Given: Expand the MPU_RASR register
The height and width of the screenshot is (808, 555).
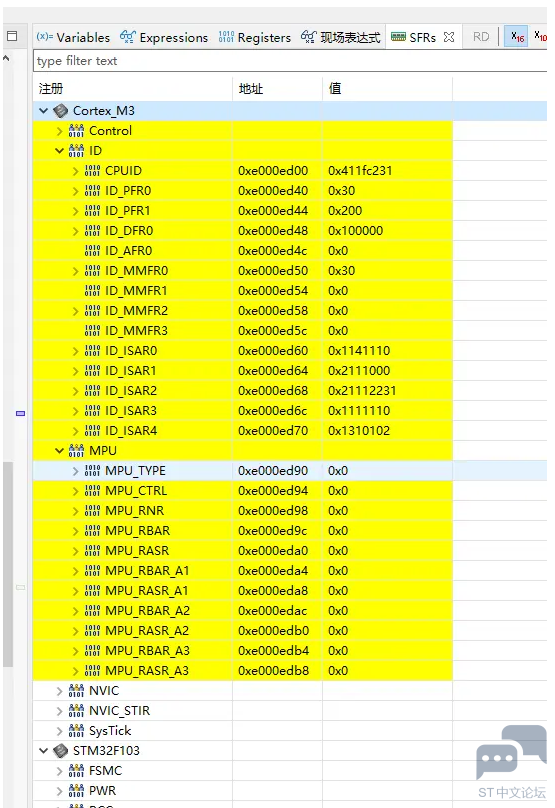Looking at the screenshot, I should pyautogui.click(x=76, y=551).
